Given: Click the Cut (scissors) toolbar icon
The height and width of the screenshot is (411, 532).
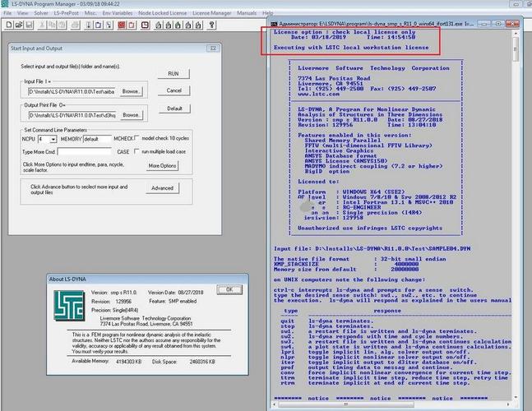Looking at the screenshot, I should tap(42, 25).
